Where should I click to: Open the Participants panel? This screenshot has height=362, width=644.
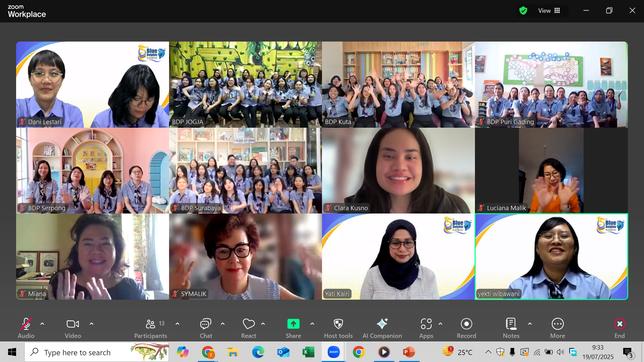151,324
